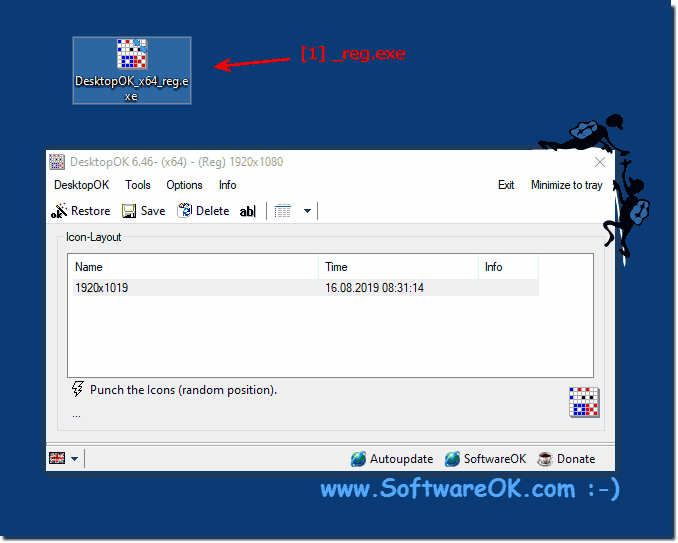
Task: Choose Exit in the menu bar
Action: (x=506, y=185)
